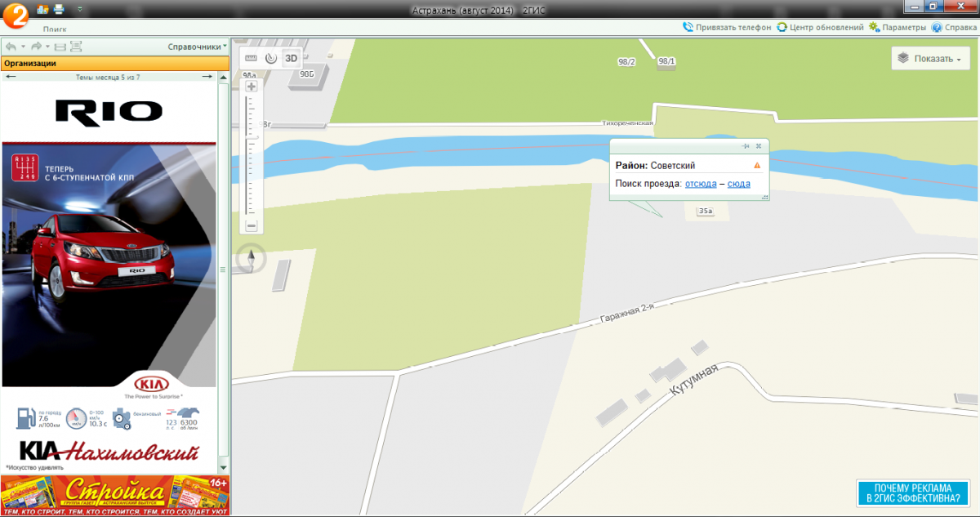Viewport: 980px width, 517px height.
Task: Open the quick access toolbar dropdown arrow
Action: pyautogui.click(x=79, y=9)
